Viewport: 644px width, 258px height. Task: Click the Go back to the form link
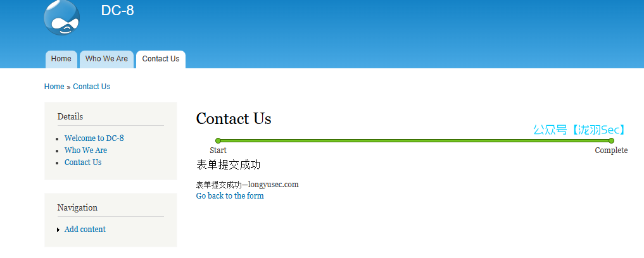(x=230, y=195)
